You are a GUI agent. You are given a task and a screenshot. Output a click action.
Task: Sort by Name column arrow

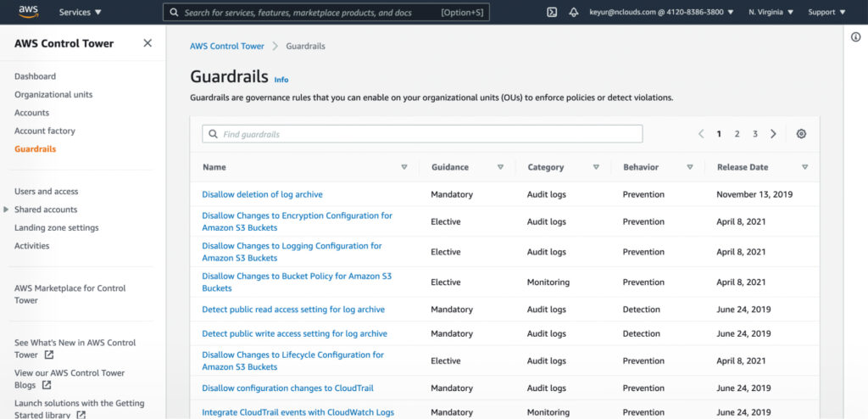[404, 167]
